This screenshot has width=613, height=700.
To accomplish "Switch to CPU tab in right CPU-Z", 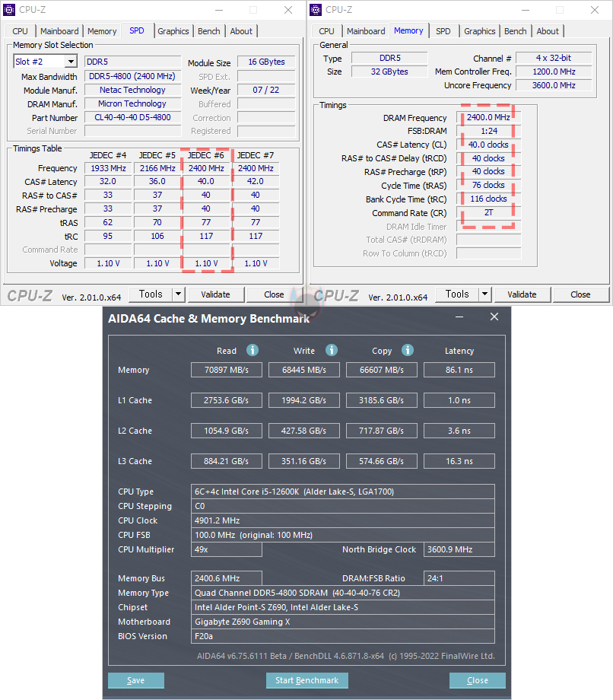I will 326,31.
